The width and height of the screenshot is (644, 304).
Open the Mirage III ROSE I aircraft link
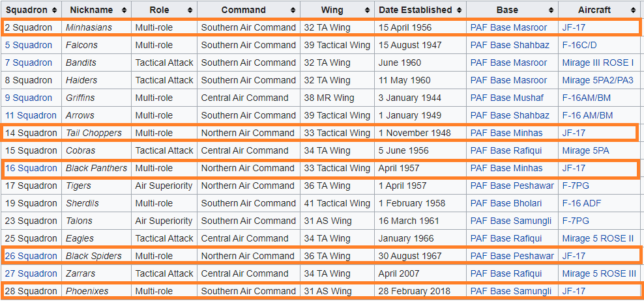(x=598, y=62)
